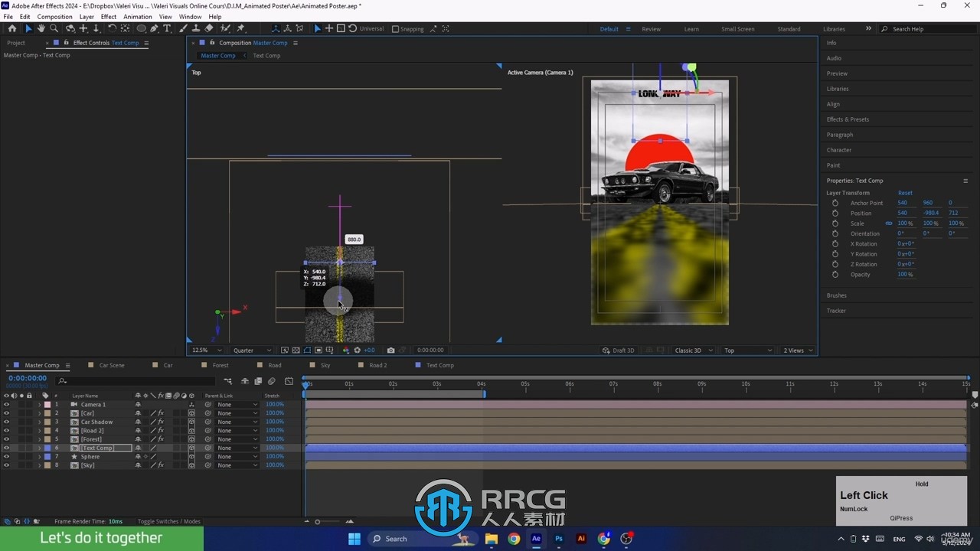
Task: Switch to the Road 2 timeline tab
Action: coord(378,365)
